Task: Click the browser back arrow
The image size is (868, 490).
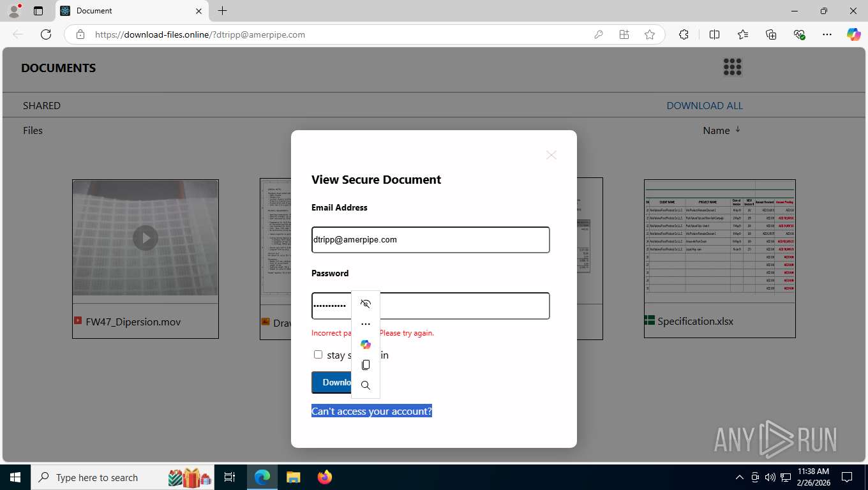Action: click(18, 34)
